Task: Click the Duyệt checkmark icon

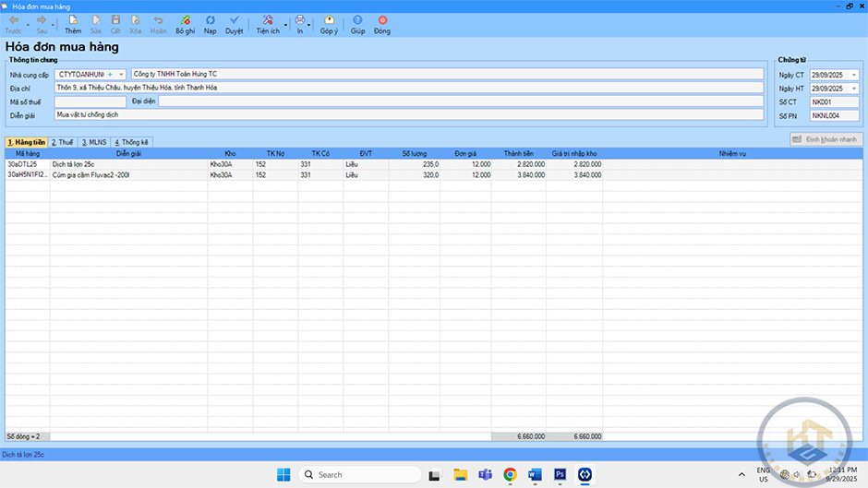Action: click(235, 20)
